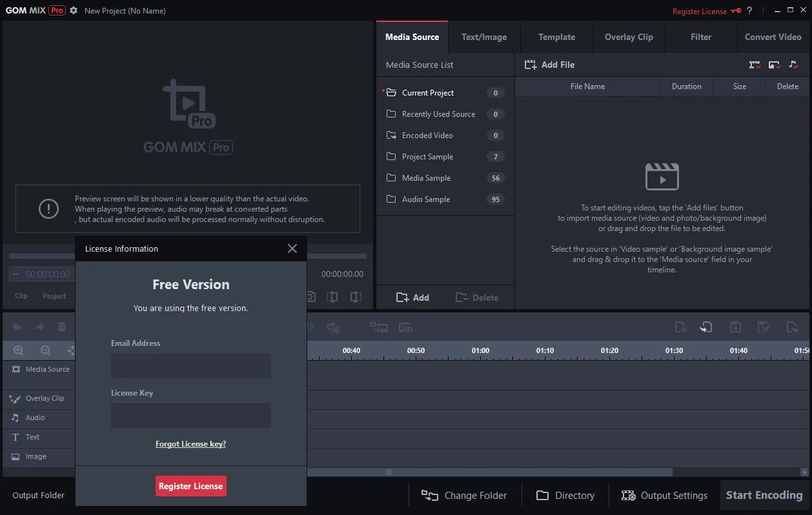Open settings gear next to GOM MIX Pro
Image resolution: width=812 pixels, height=515 pixels.
(x=74, y=10)
